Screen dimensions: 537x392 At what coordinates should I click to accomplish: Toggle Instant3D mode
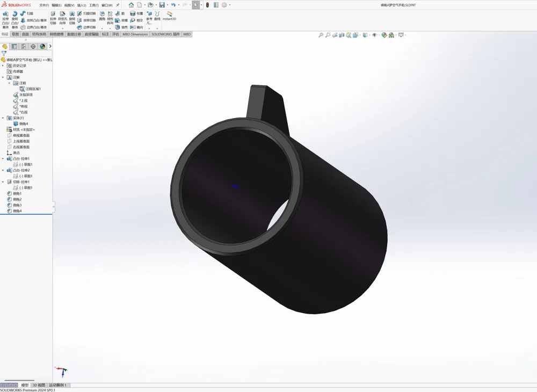pyautogui.click(x=169, y=16)
